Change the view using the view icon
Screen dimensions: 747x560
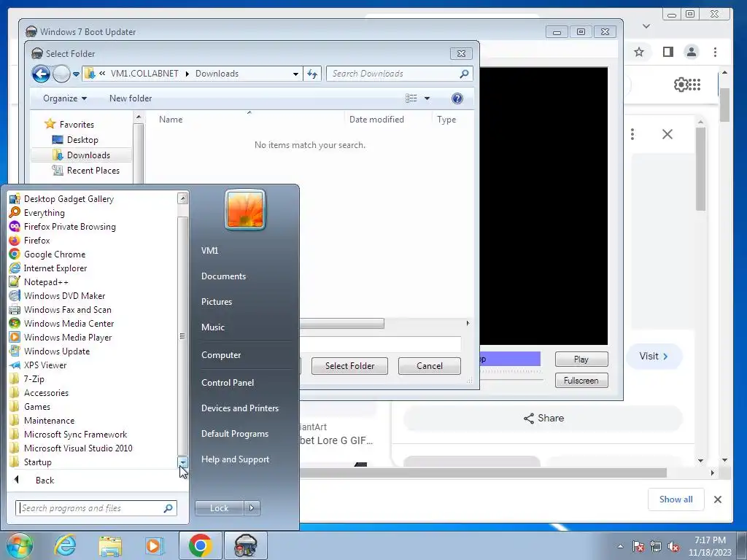coord(411,98)
